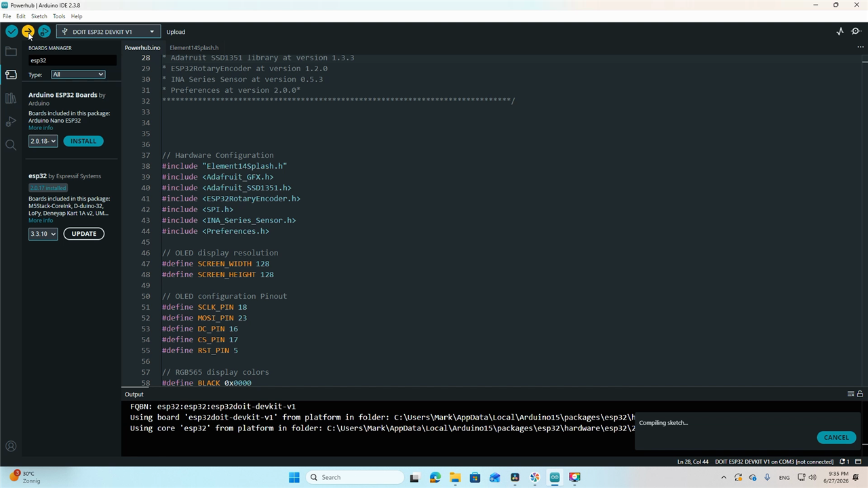Viewport: 868px width, 488px height.
Task: Clear the Output panel
Action: click(x=851, y=394)
